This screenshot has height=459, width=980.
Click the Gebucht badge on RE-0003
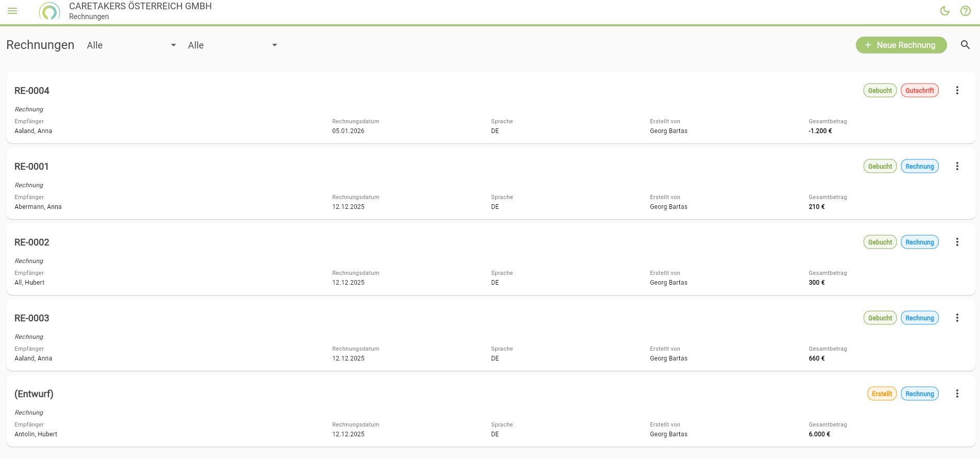tap(880, 318)
